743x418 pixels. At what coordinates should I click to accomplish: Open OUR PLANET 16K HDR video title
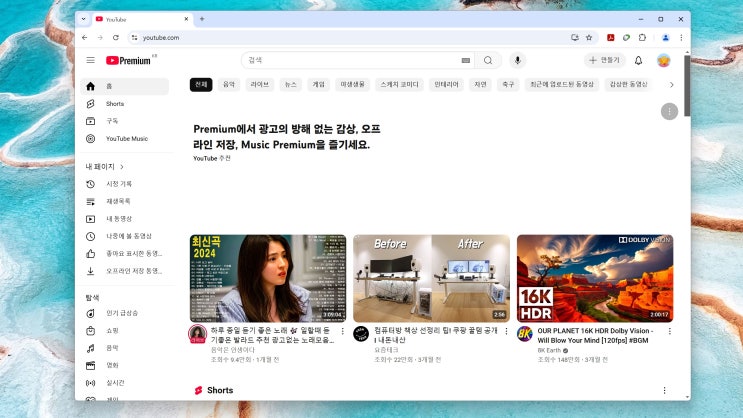click(x=595, y=336)
